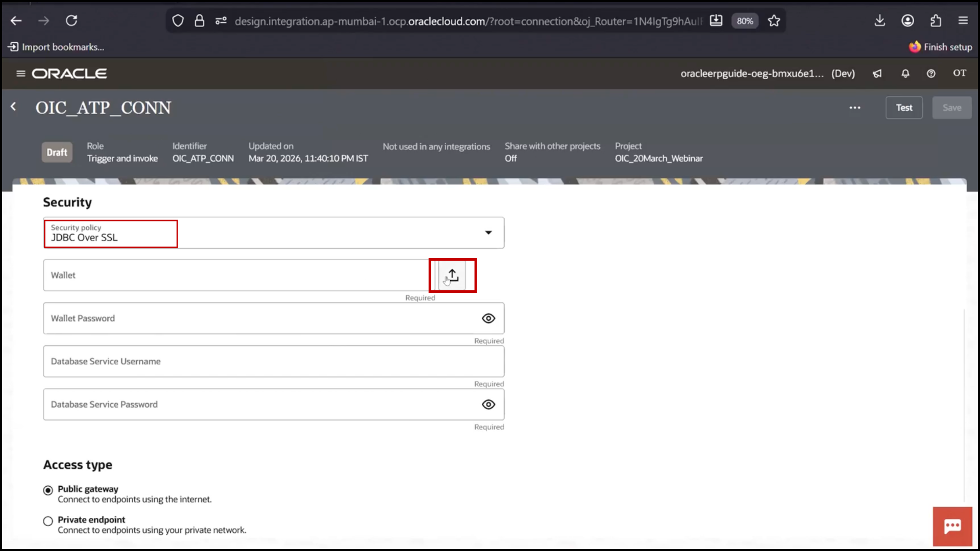The height and width of the screenshot is (551, 980).
Task: Select the Private endpoint access type
Action: 48,521
